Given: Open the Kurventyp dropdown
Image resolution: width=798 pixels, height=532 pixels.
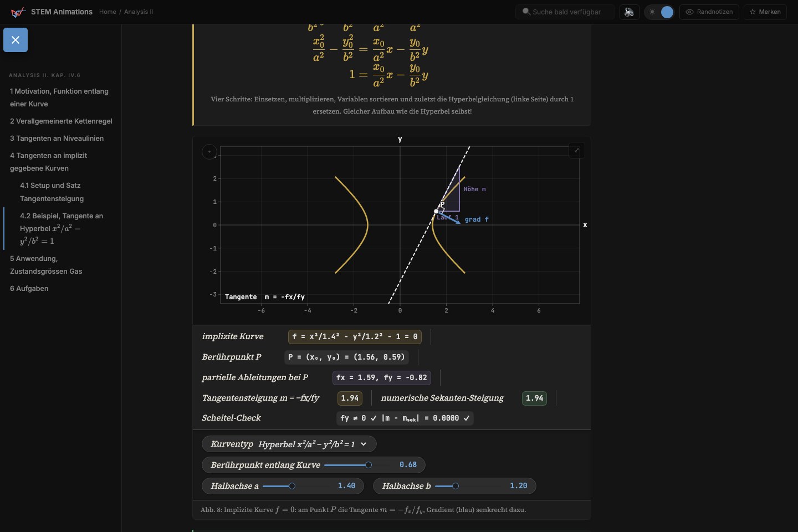Looking at the screenshot, I should (x=289, y=444).
